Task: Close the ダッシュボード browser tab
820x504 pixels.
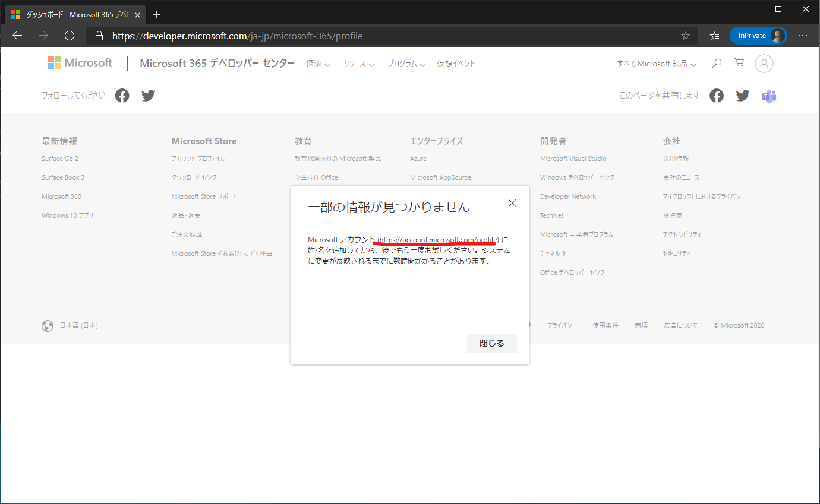Action: point(137,15)
